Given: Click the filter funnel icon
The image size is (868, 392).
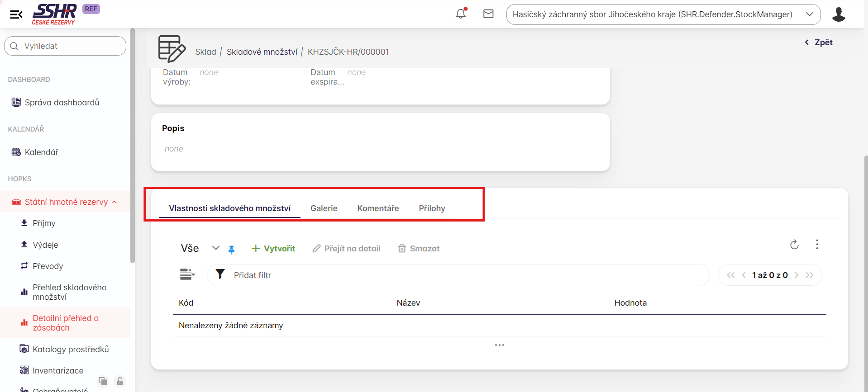Looking at the screenshot, I should pos(220,274).
